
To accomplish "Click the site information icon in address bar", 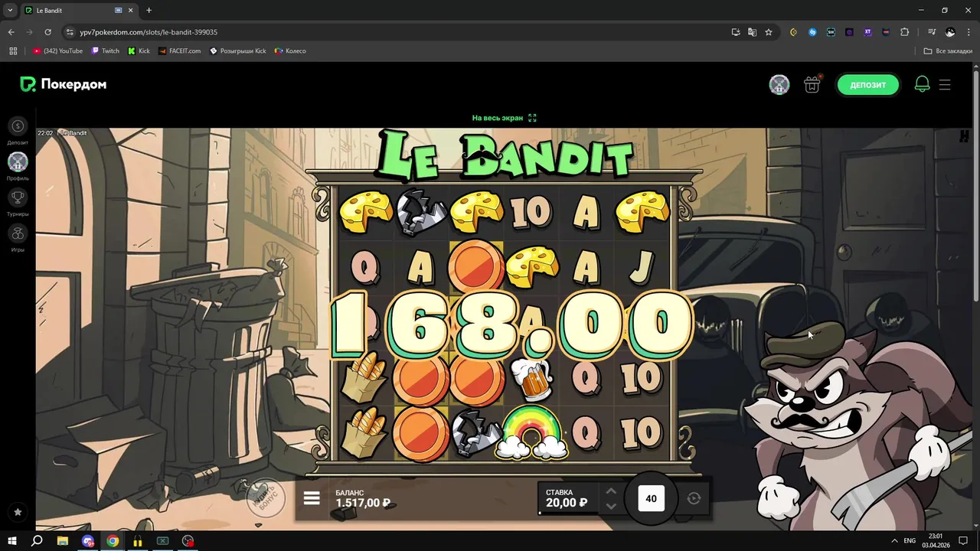I will coord(70,32).
